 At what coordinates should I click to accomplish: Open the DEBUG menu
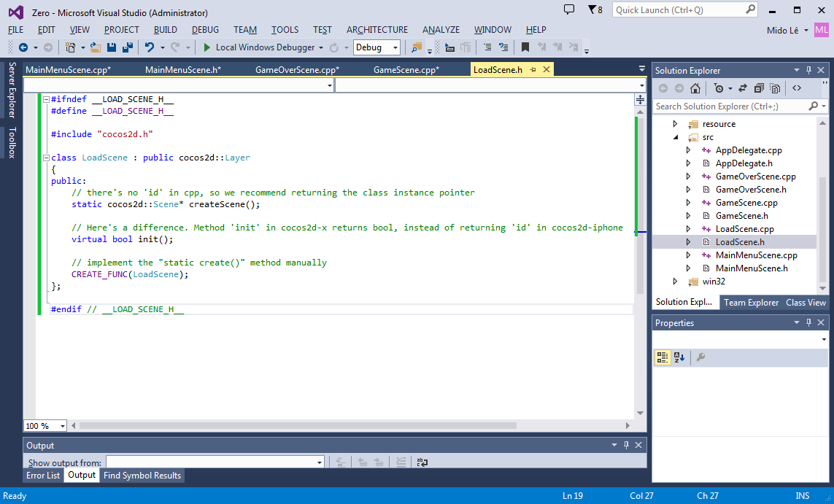tap(205, 30)
